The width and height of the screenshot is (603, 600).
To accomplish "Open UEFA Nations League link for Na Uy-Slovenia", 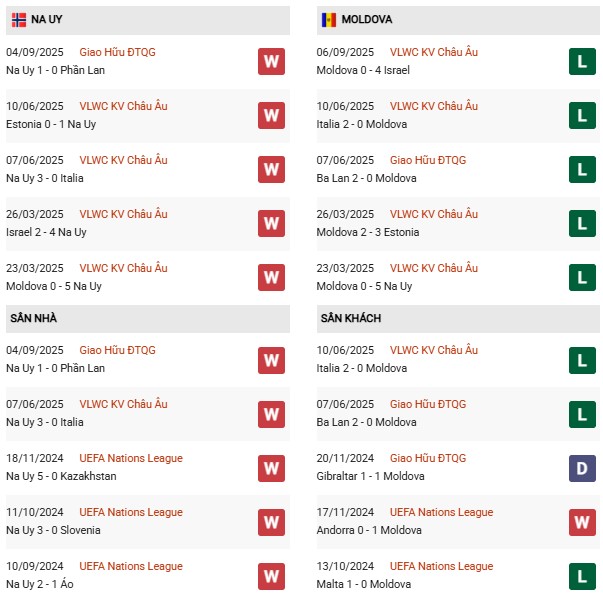I will pos(131,512).
